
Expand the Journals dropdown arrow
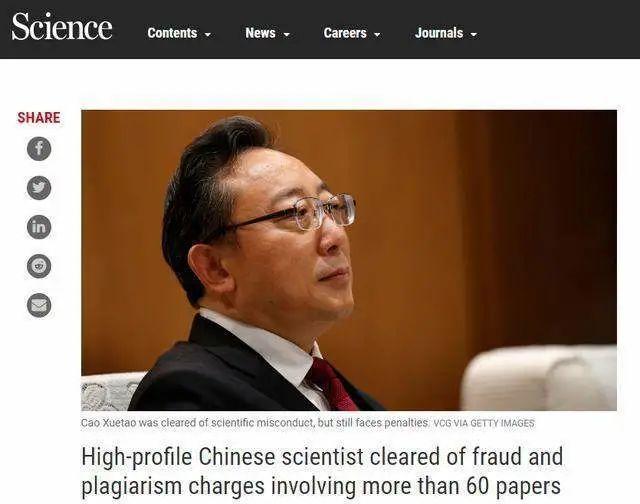coord(473,35)
